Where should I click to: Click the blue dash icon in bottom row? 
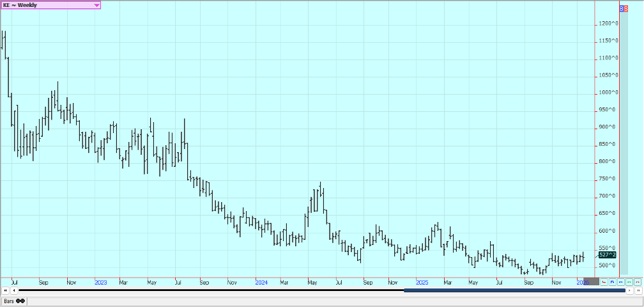620,281
